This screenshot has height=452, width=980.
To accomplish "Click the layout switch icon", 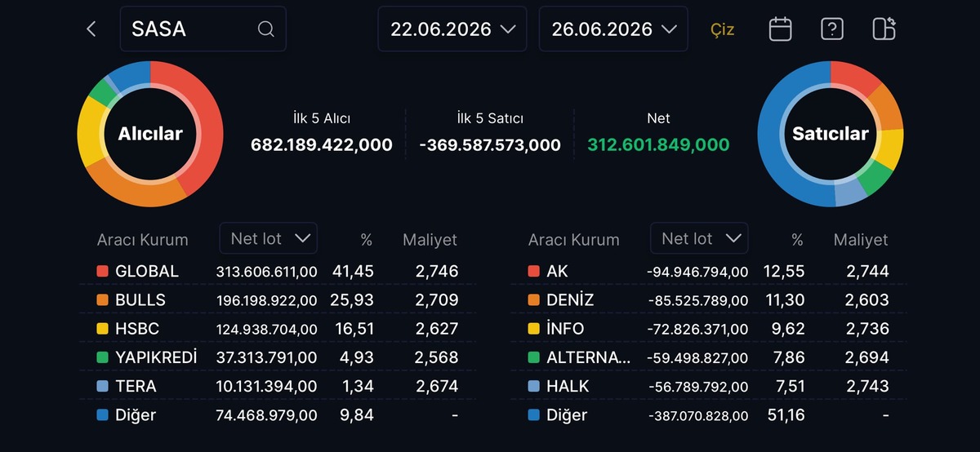I will pyautogui.click(x=884, y=29).
